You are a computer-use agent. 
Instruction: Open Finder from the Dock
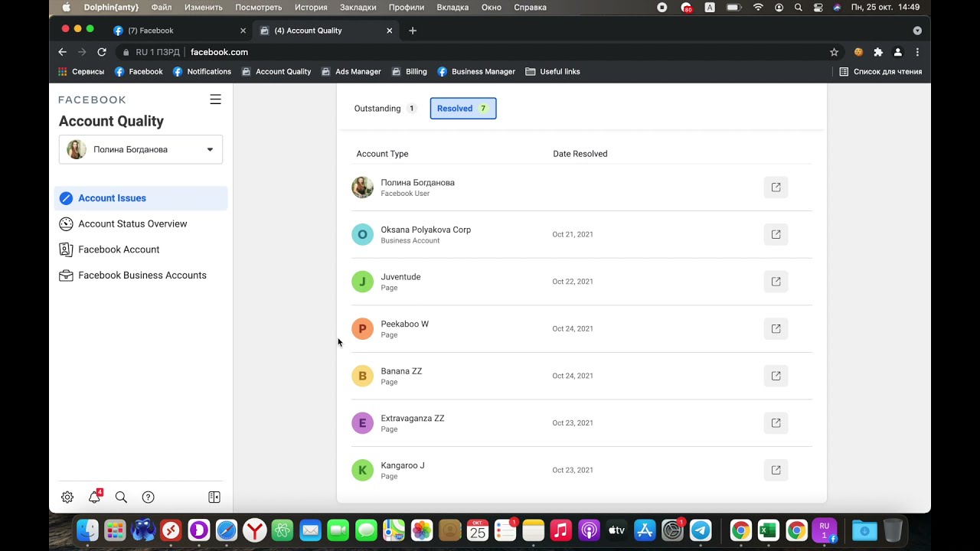pos(87,530)
